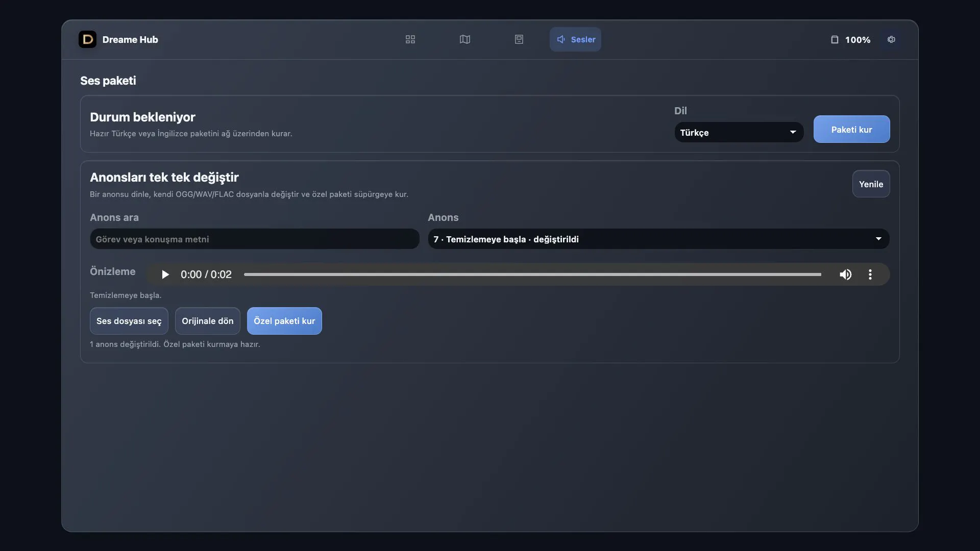Click the audio preview progress bar
980x551 pixels.
click(532, 274)
